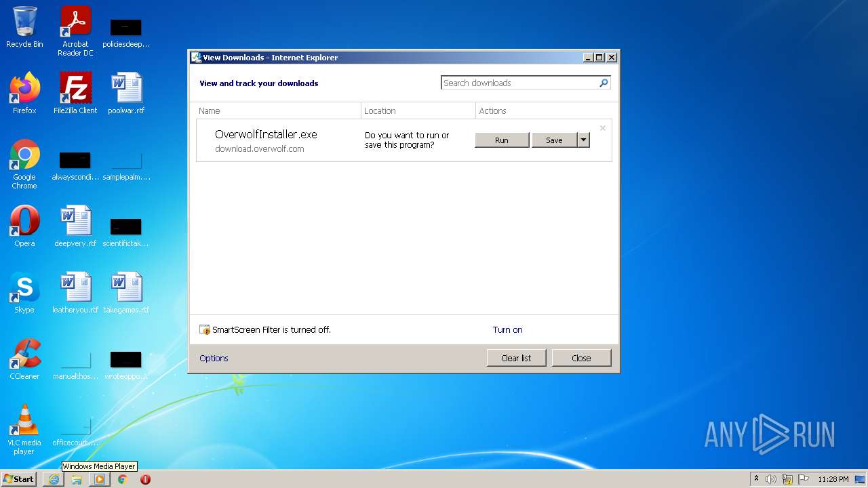Click Show desktop button in tray
The height and width of the screenshot is (488, 868).
click(x=861, y=479)
